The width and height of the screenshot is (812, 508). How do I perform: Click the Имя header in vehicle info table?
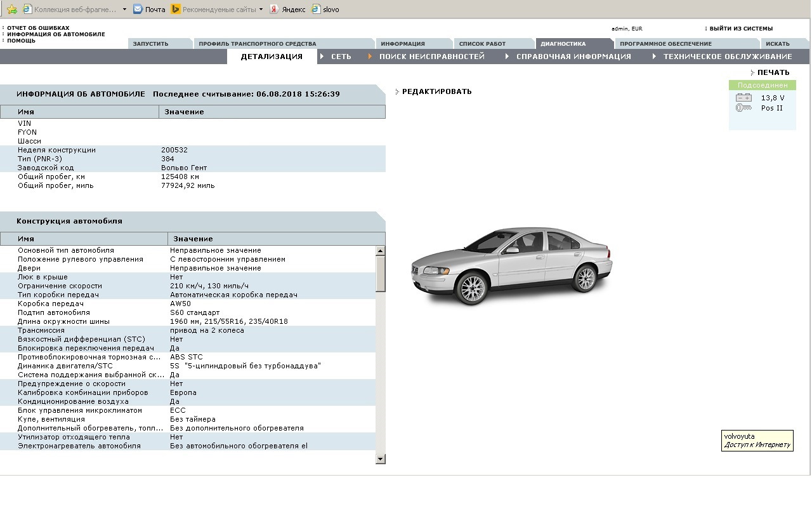point(79,112)
